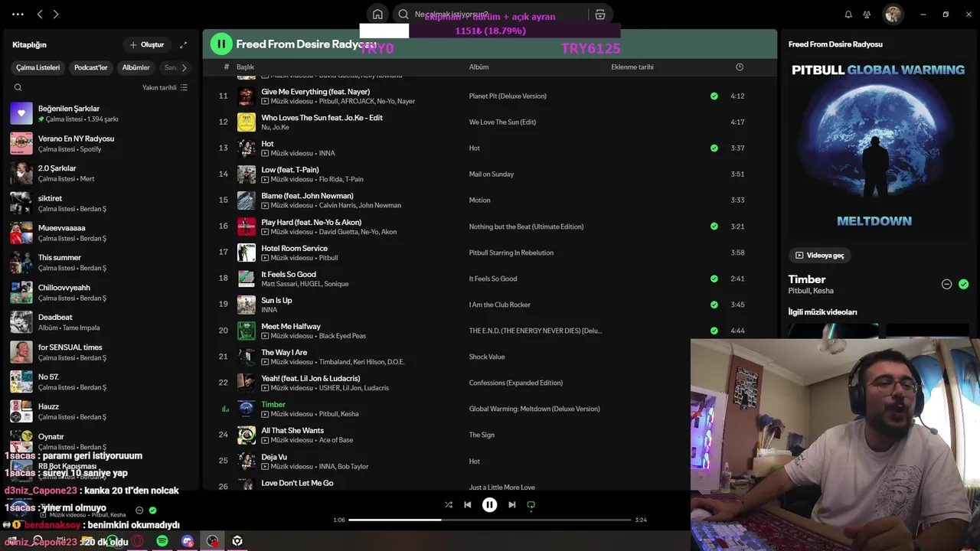Open OBS Studio from the taskbar
This screenshot has width=980, height=551.
click(x=213, y=541)
